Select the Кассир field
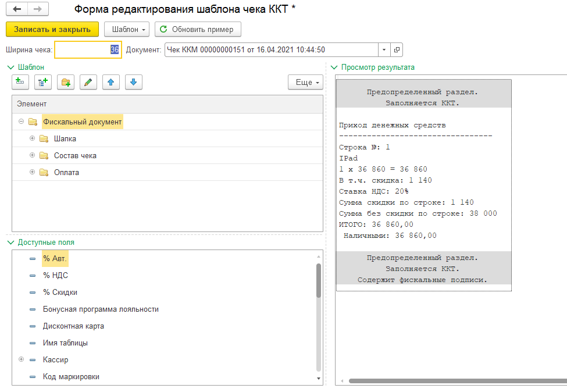Screen dimensions: 567x392 pos(55,360)
